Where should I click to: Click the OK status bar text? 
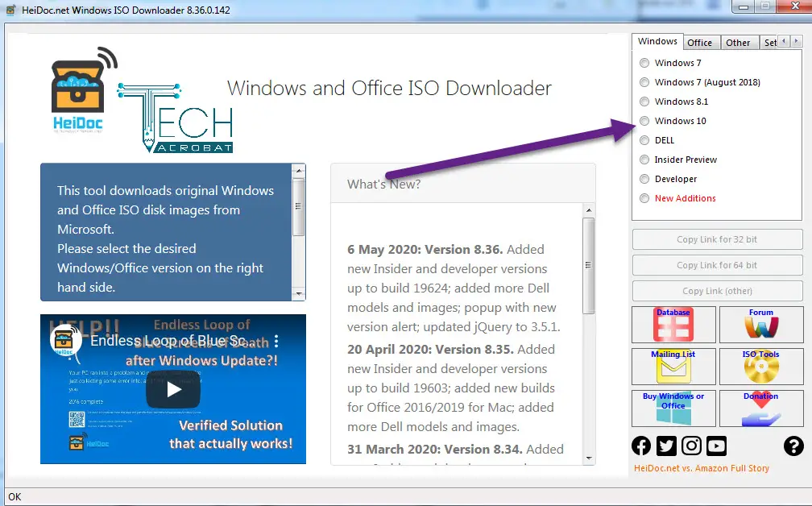tap(14, 496)
